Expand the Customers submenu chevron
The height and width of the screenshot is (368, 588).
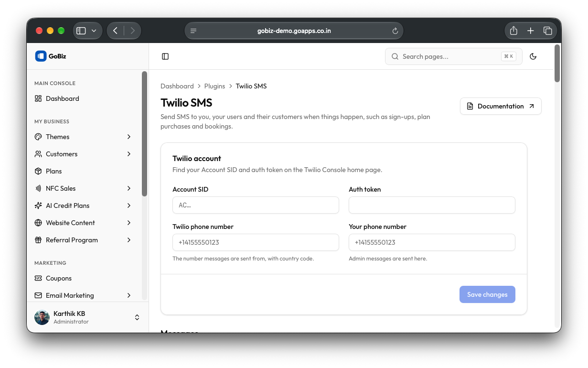[x=129, y=154]
